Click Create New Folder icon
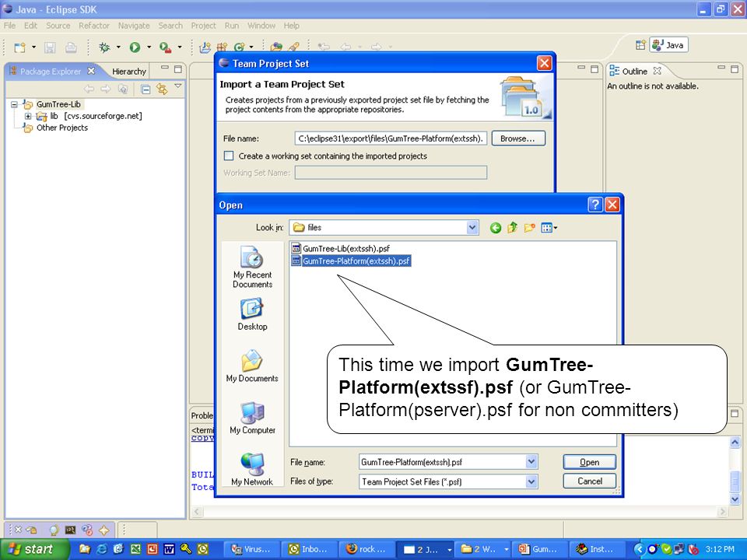The height and width of the screenshot is (560, 747). coord(530,228)
